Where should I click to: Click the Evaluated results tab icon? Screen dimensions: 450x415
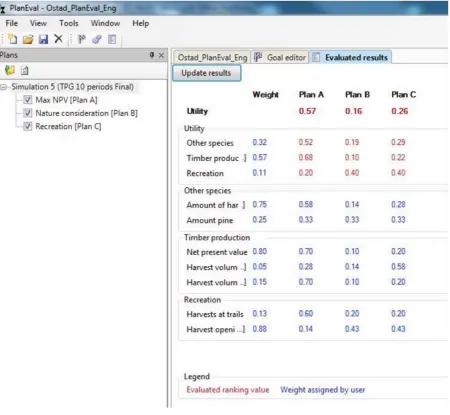pyautogui.click(x=316, y=57)
